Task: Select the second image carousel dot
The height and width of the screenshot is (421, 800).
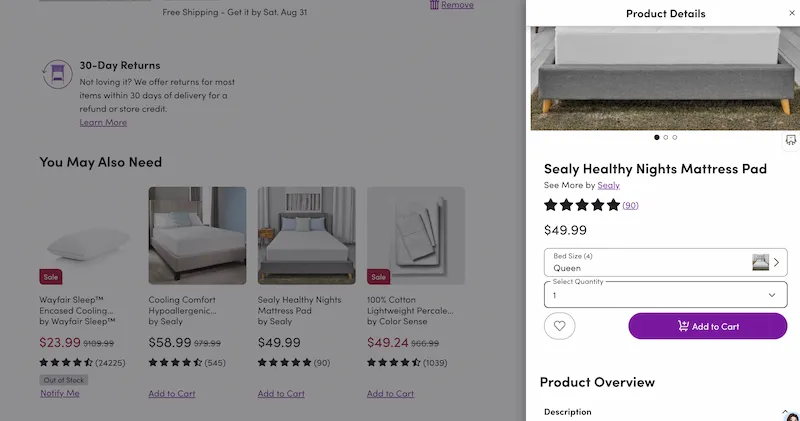Action: (x=666, y=137)
